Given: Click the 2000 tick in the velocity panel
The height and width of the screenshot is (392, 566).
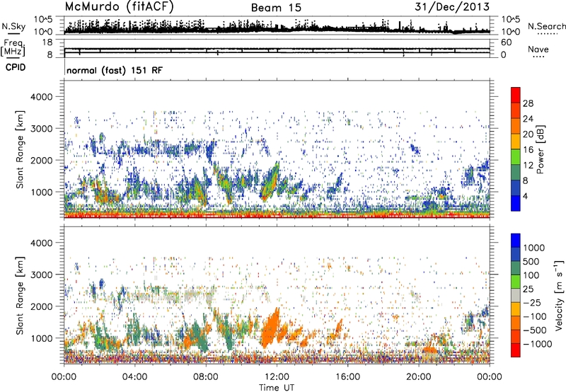Looking at the screenshot, I should click(x=42, y=306).
